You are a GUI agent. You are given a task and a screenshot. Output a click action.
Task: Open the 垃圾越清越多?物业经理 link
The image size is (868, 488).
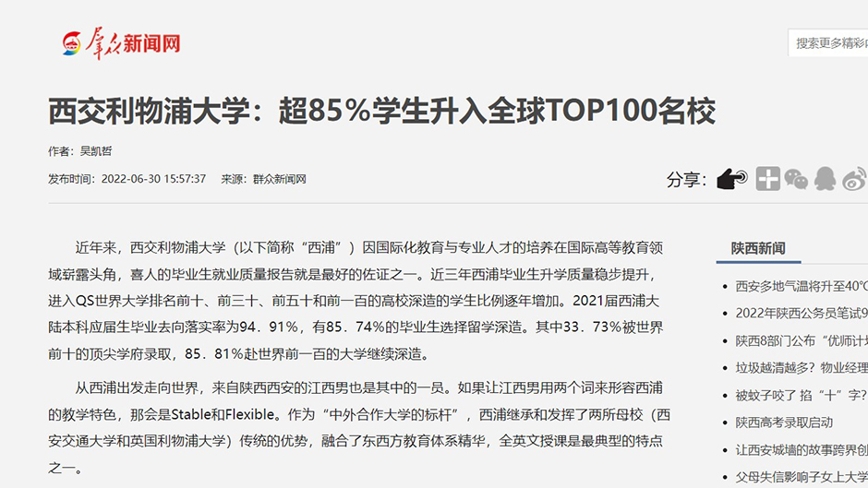(x=801, y=368)
